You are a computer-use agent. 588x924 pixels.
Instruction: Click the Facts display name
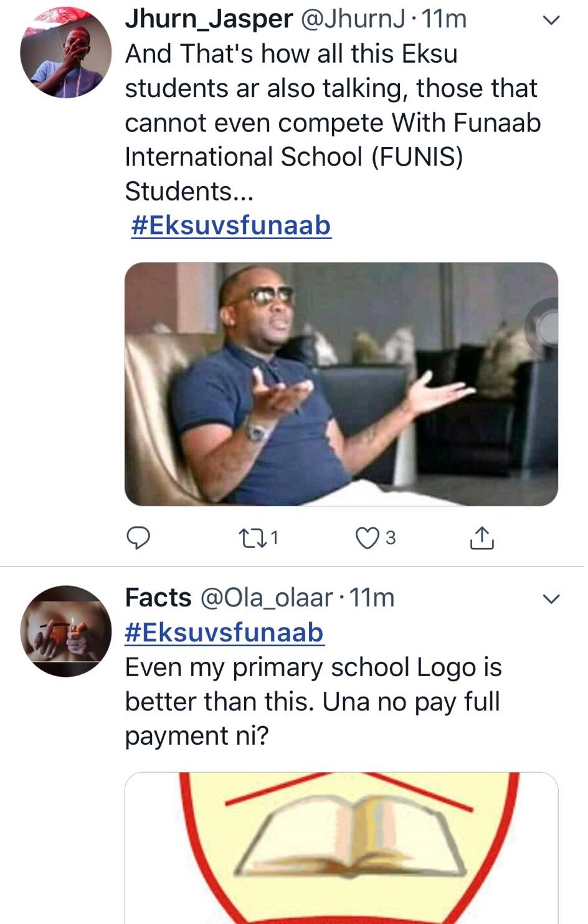pos(158,598)
